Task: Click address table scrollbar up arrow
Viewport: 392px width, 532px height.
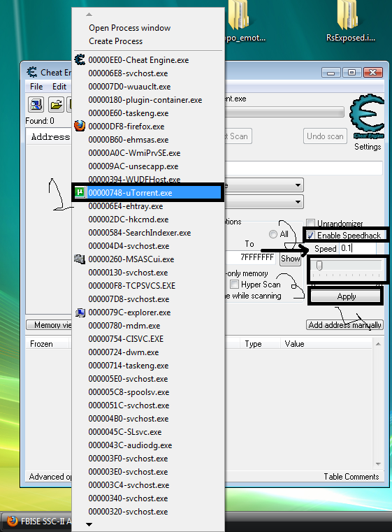Action: point(378,344)
